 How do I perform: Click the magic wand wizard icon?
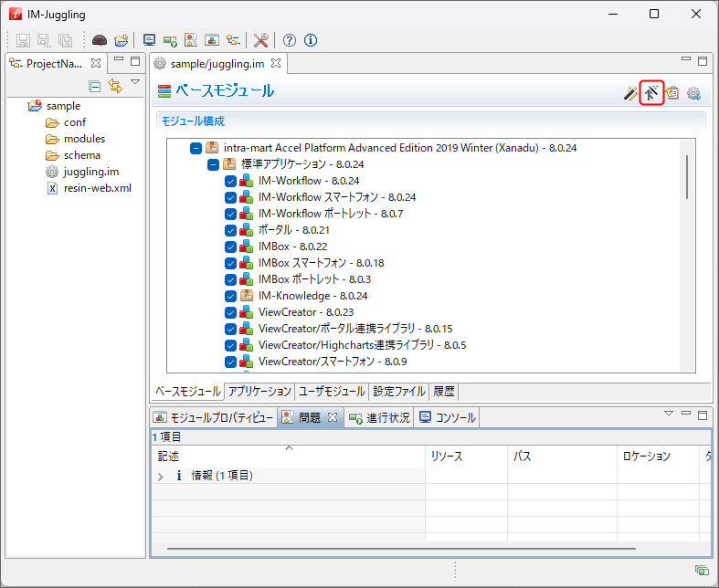point(630,93)
